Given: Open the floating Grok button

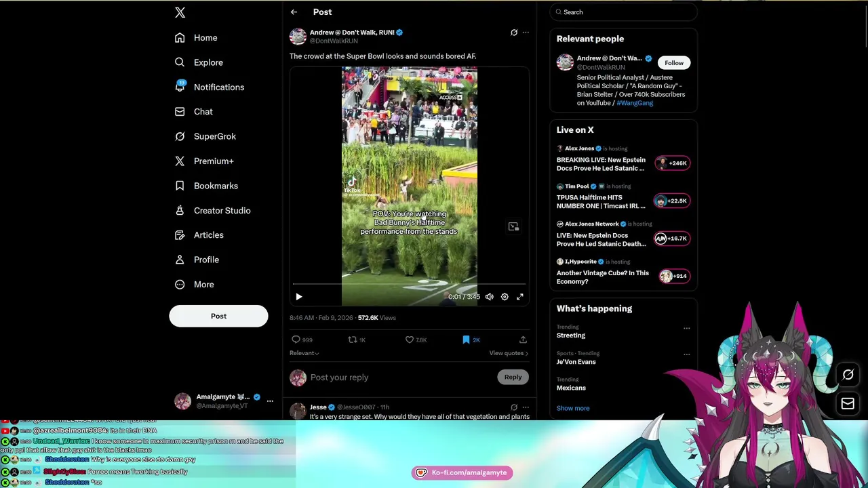Looking at the screenshot, I should 848,375.
